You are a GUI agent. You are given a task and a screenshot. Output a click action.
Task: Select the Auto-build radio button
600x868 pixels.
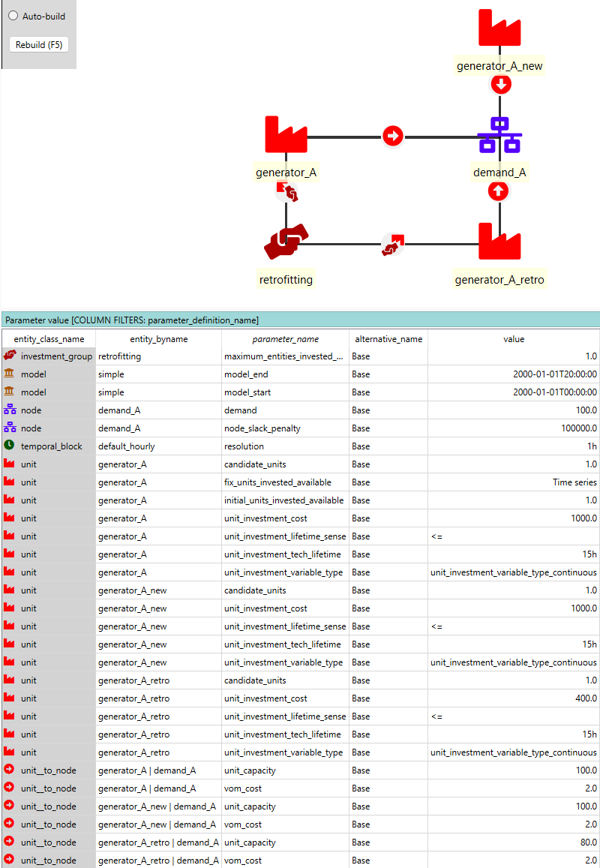coord(13,16)
